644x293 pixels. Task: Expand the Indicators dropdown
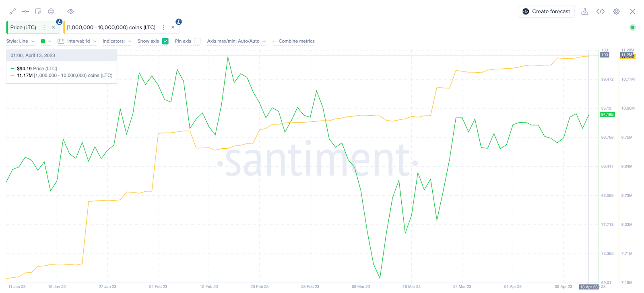(x=117, y=41)
